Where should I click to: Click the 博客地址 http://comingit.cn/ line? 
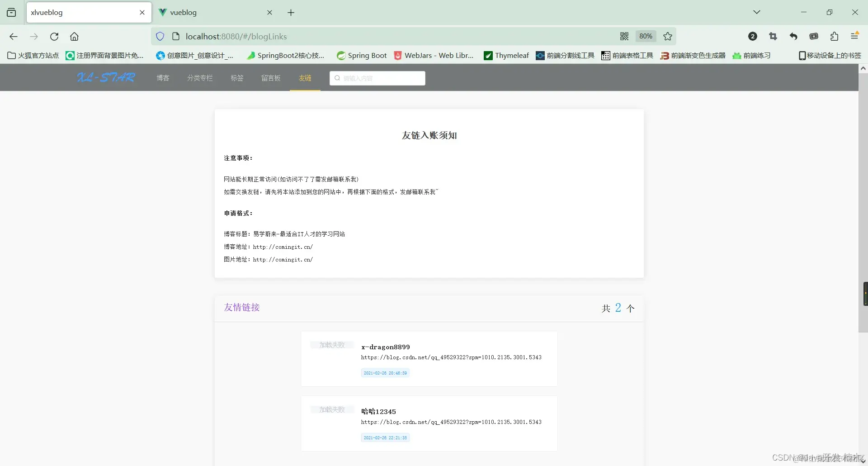click(x=268, y=247)
